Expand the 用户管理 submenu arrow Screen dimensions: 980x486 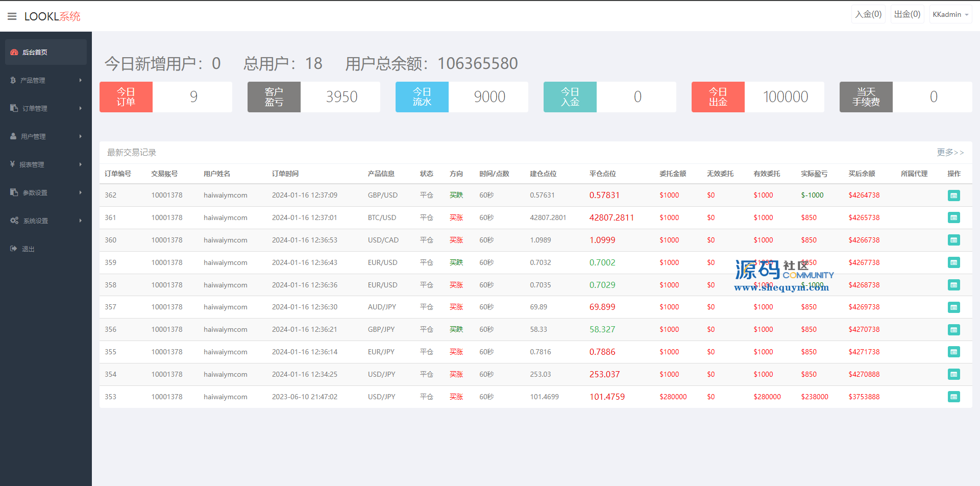81,136
